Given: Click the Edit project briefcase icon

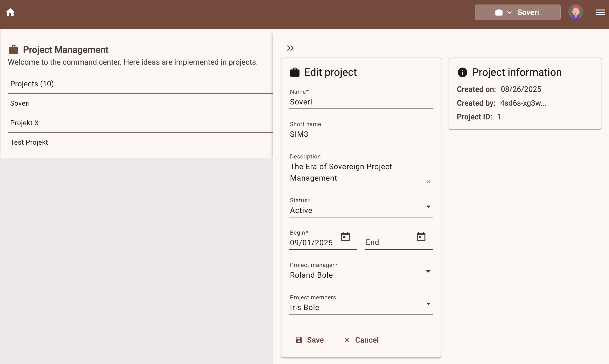Looking at the screenshot, I should 294,72.
